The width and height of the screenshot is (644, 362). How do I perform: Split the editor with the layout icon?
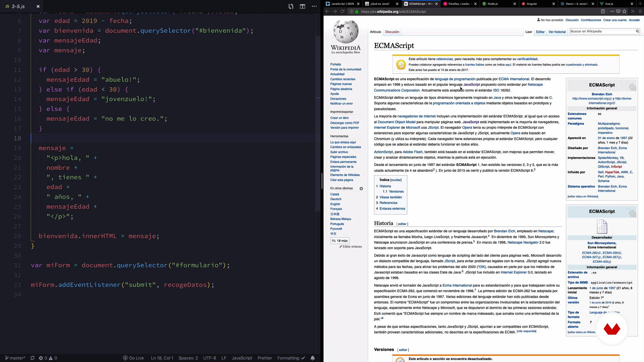pyautogui.click(x=303, y=6)
